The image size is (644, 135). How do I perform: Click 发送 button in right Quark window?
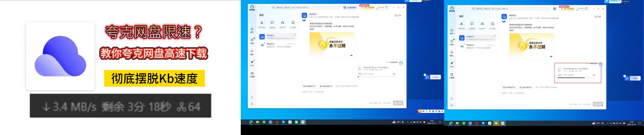click(x=598, y=104)
